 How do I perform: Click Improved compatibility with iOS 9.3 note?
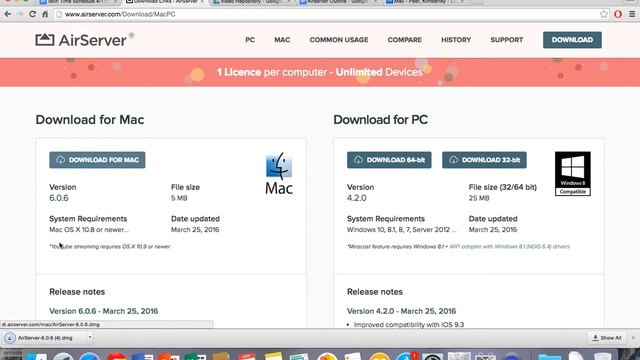click(x=409, y=325)
